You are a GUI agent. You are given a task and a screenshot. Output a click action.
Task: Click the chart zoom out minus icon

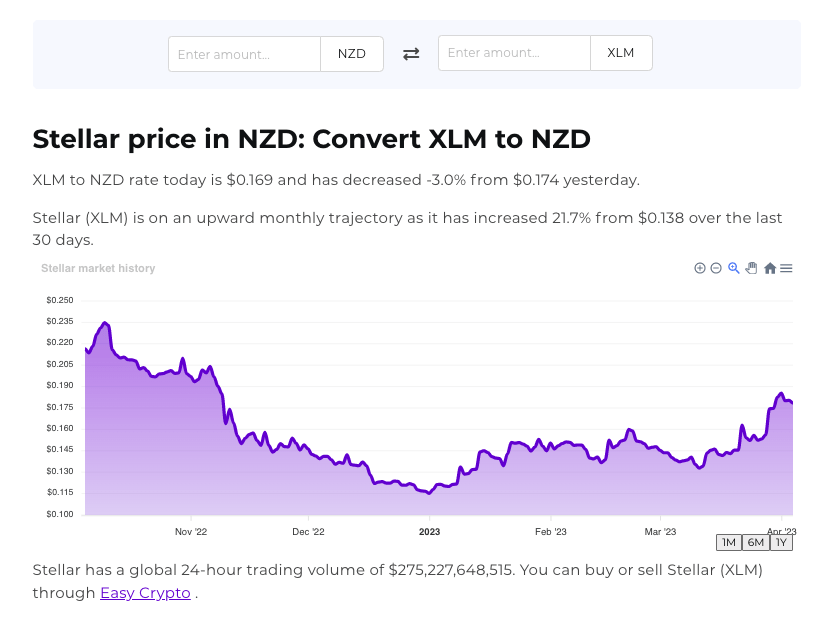tap(716, 268)
